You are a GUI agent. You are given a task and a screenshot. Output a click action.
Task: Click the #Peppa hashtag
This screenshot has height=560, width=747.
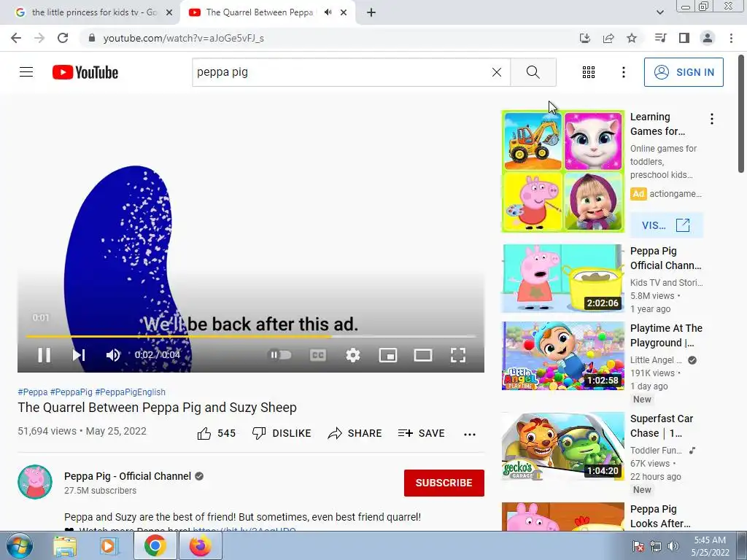click(x=32, y=392)
